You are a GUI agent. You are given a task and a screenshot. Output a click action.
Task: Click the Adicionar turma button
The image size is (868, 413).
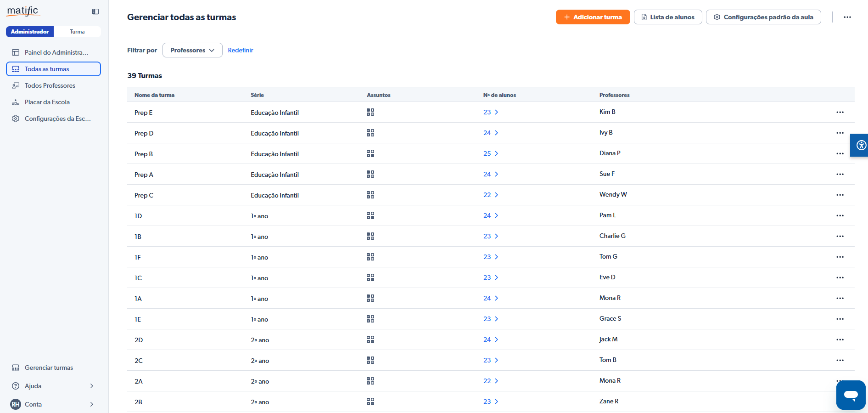pyautogui.click(x=593, y=17)
